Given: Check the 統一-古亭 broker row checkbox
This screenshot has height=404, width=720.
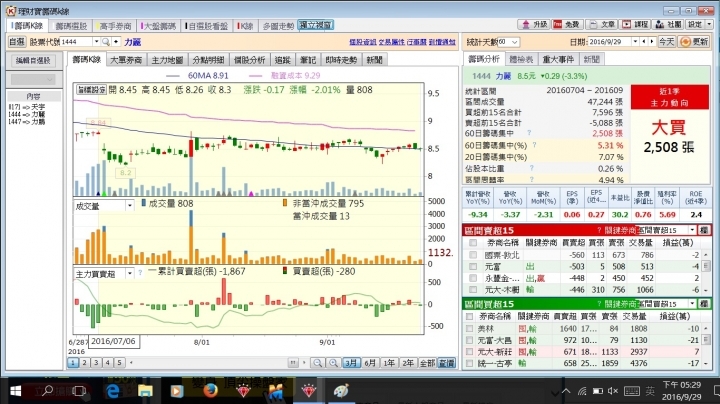Looking at the screenshot, I should pos(469,363).
